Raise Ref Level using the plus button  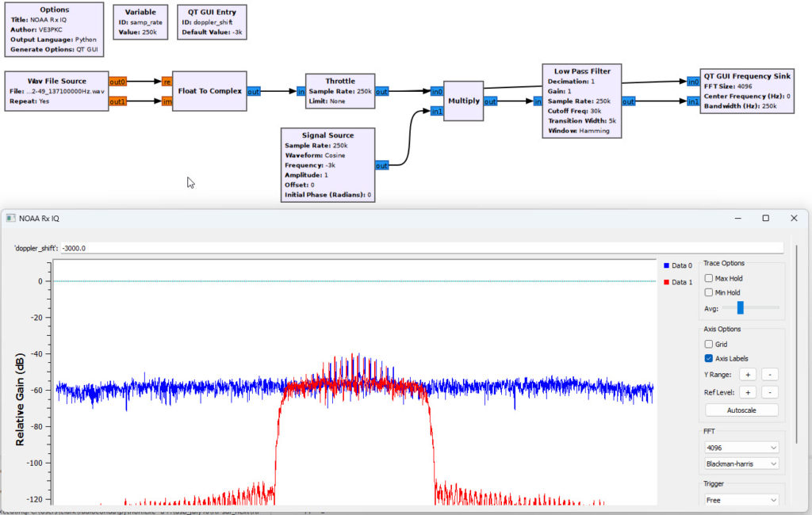click(x=747, y=392)
